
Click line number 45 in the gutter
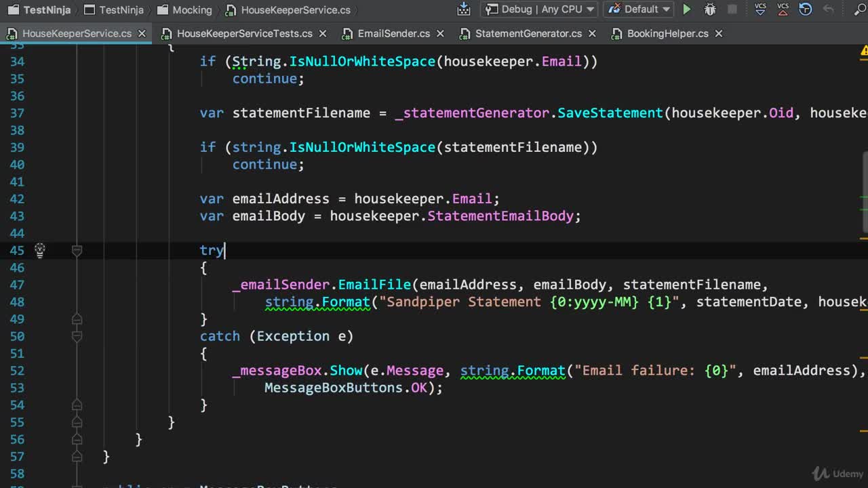tap(17, 250)
